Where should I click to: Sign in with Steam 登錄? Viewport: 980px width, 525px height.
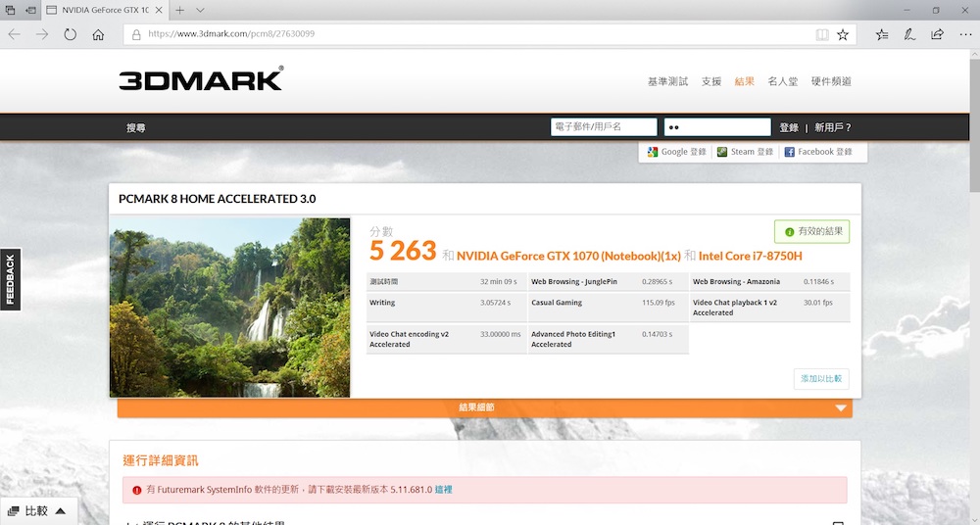[745, 152]
